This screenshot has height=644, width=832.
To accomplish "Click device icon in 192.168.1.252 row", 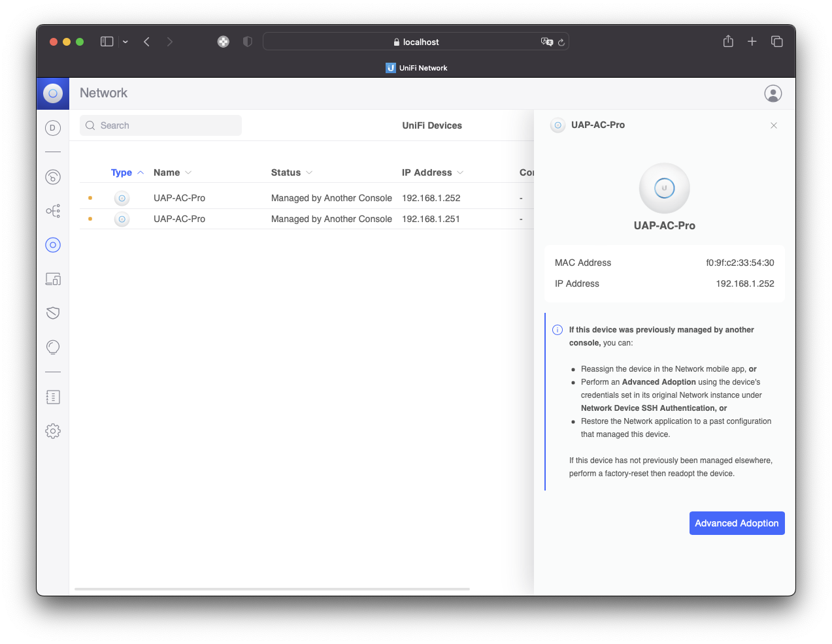I will point(122,198).
